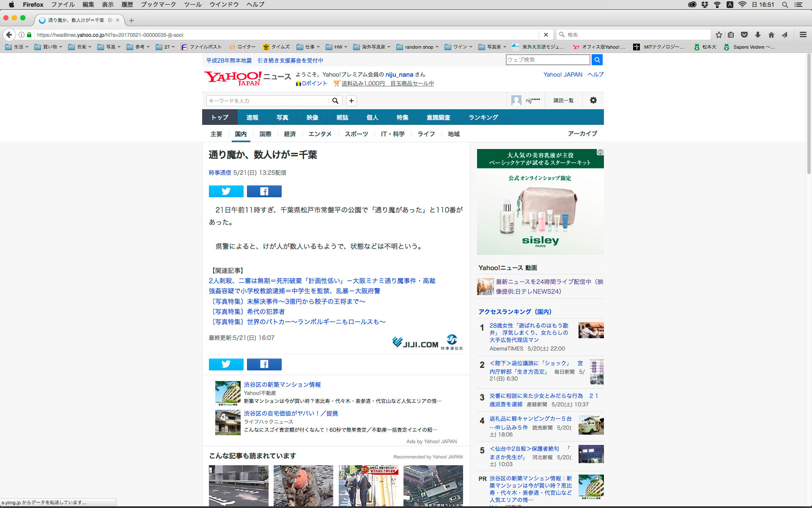Click the keyword search magnifier icon
Viewport: 812px width, 508px height.
pyautogui.click(x=335, y=101)
